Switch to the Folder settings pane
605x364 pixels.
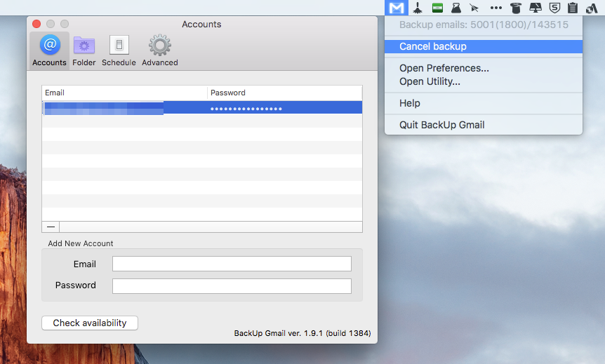point(84,50)
